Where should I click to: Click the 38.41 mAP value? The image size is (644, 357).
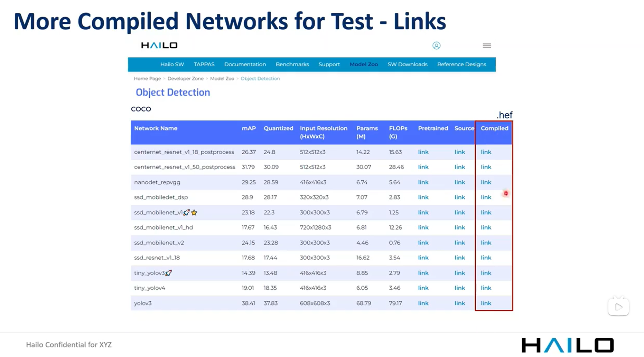point(248,303)
